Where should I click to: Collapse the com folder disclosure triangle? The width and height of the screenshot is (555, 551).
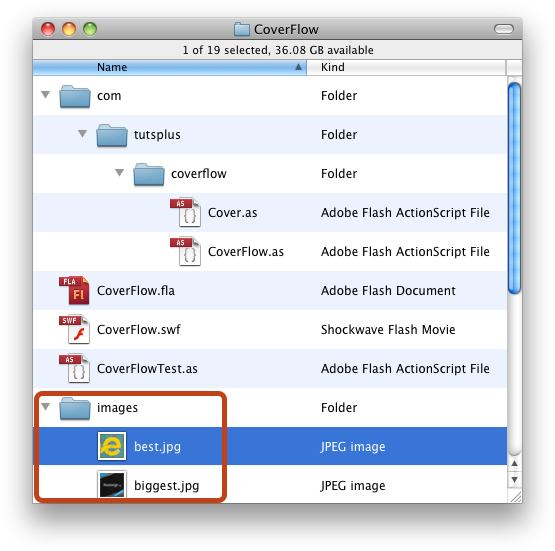coord(45,95)
